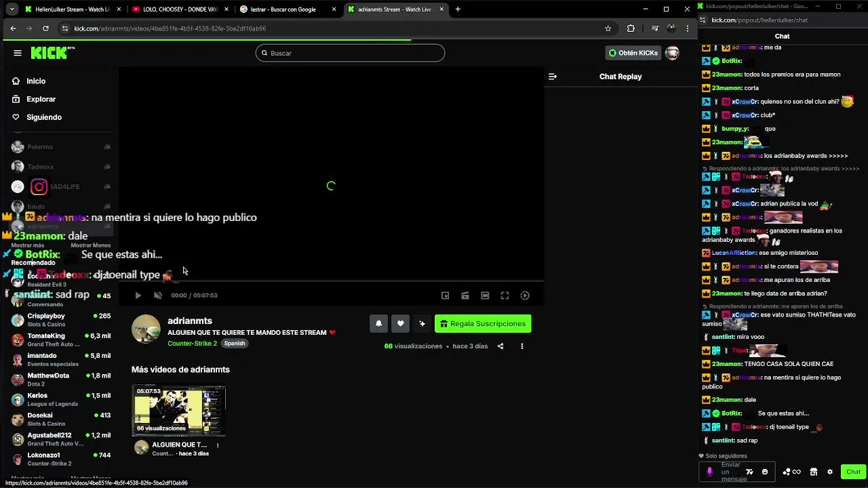This screenshot has width=868, height=488.
Task: Open Explorar in sidebar
Action: (41, 99)
